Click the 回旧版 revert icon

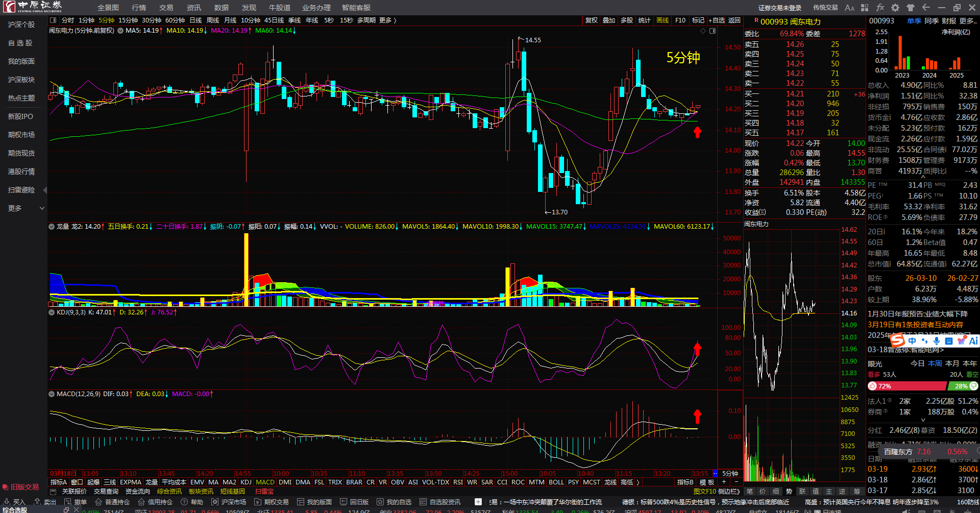coord(344,502)
